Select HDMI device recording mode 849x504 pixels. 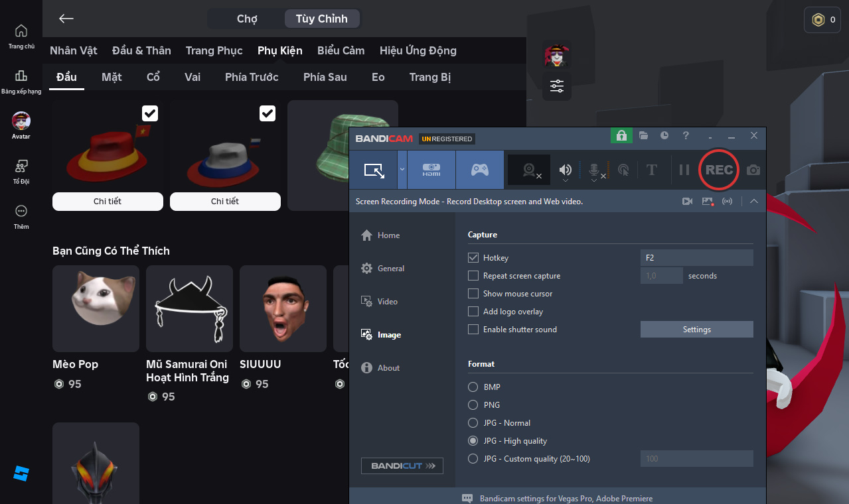(431, 170)
